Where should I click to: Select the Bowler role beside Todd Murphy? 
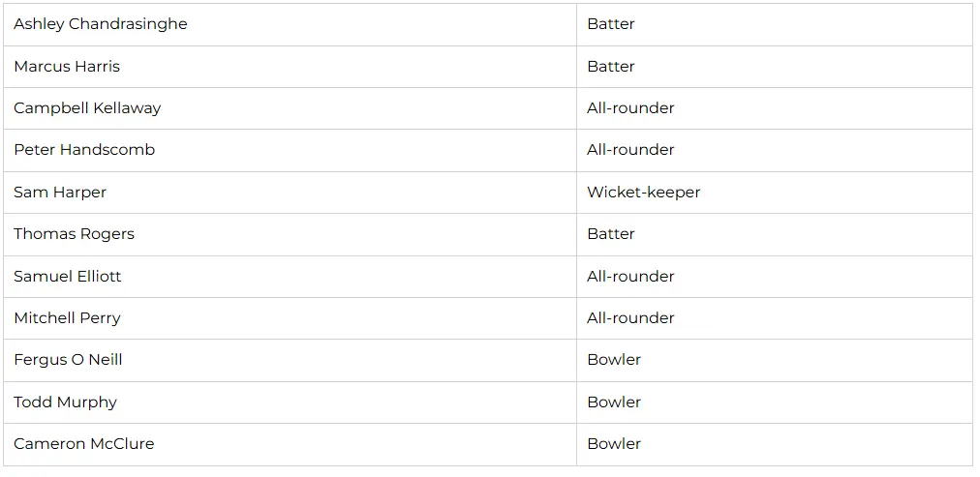[614, 402]
